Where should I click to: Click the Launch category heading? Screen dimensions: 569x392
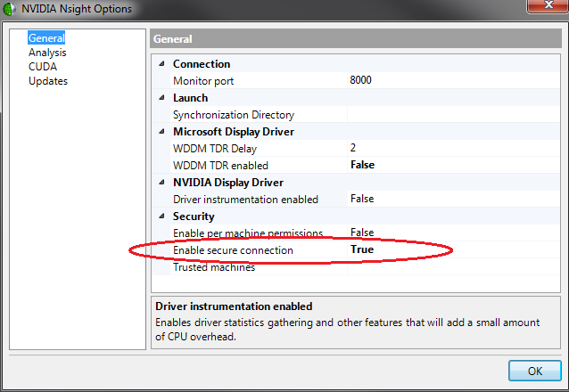pos(191,98)
